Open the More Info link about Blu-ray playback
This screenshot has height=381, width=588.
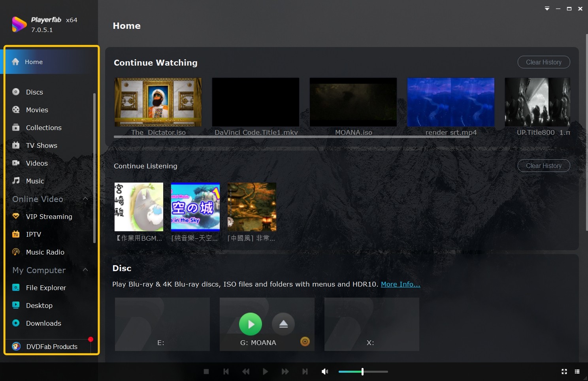pos(400,284)
